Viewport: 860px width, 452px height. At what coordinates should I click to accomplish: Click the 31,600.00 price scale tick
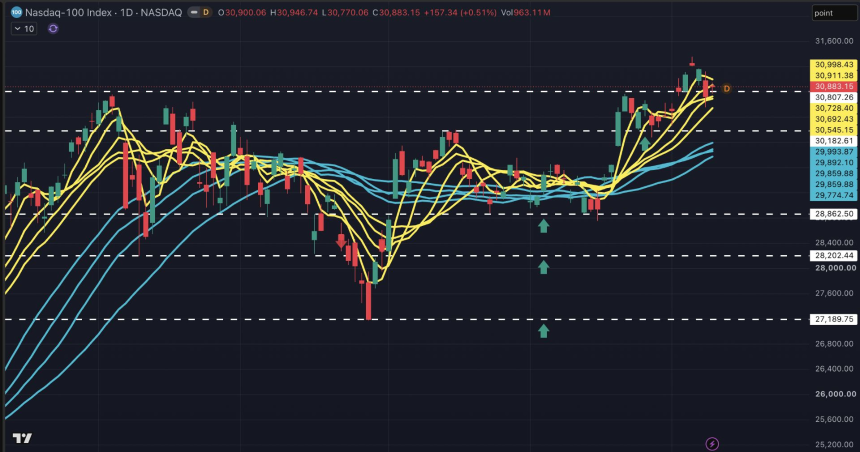(834, 41)
